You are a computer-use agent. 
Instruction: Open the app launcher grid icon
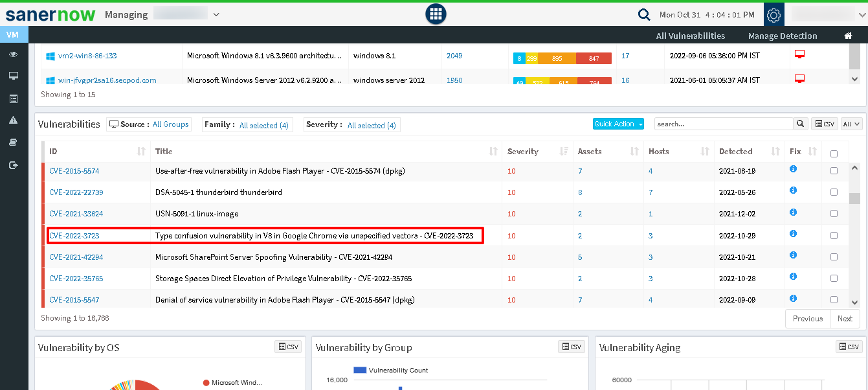(x=436, y=14)
